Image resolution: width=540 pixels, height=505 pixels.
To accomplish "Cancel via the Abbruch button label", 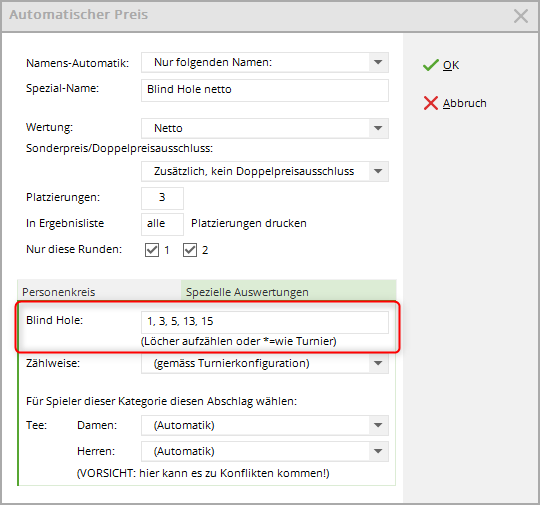I will tap(465, 103).
